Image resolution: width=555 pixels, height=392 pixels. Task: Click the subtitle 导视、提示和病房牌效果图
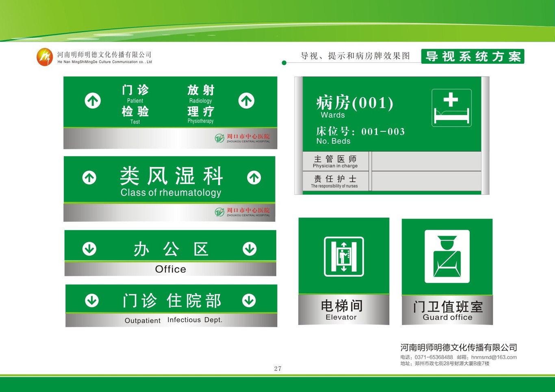pyautogui.click(x=356, y=56)
